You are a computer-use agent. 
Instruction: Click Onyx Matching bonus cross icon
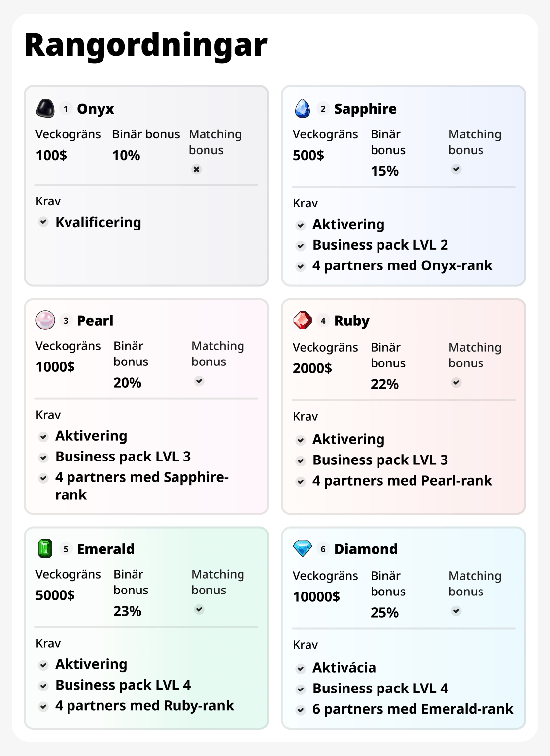point(197,169)
